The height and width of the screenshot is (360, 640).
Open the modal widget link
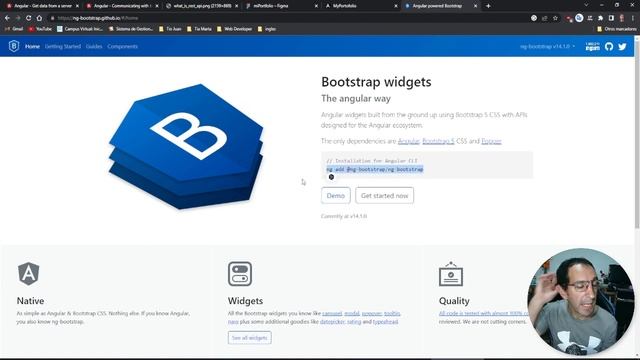tap(351, 313)
